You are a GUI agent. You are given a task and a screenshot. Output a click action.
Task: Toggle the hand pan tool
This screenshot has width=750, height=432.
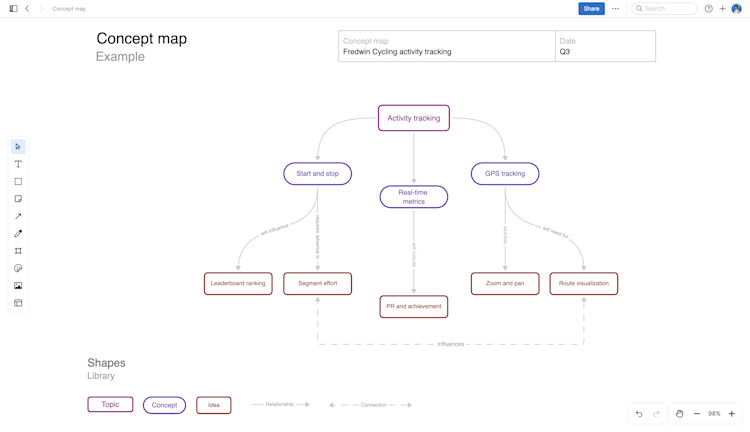pyautogui.click(x=679, y=414)
